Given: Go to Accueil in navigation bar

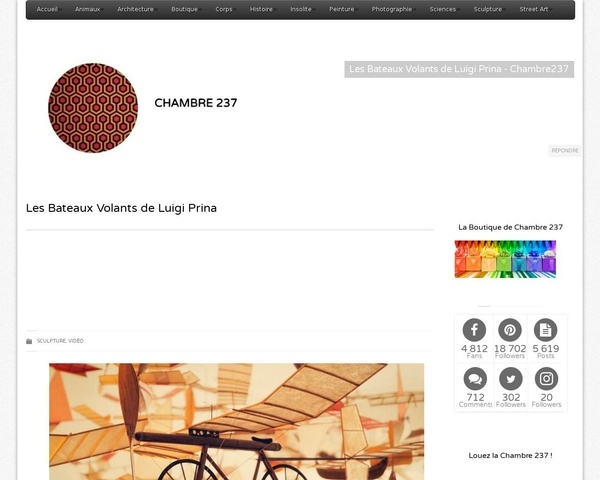Looking at the screenshot, I should coord(47,9).
